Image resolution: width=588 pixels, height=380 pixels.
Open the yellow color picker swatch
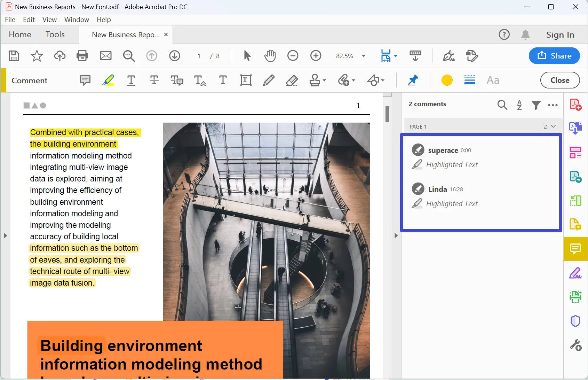coord(447,80)
